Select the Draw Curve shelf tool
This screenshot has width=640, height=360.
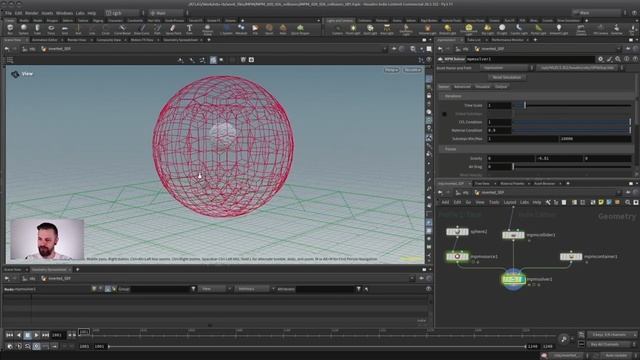click(142, 29)
